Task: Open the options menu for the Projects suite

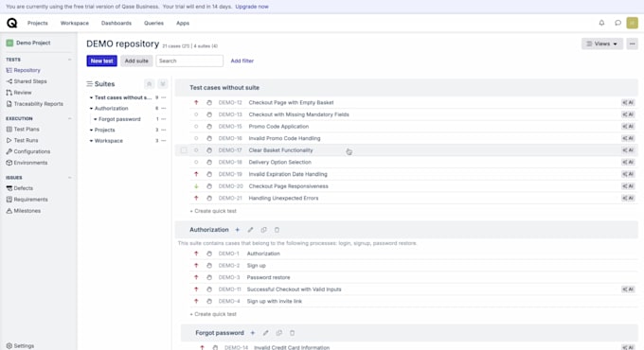Action: pos(164,130)
